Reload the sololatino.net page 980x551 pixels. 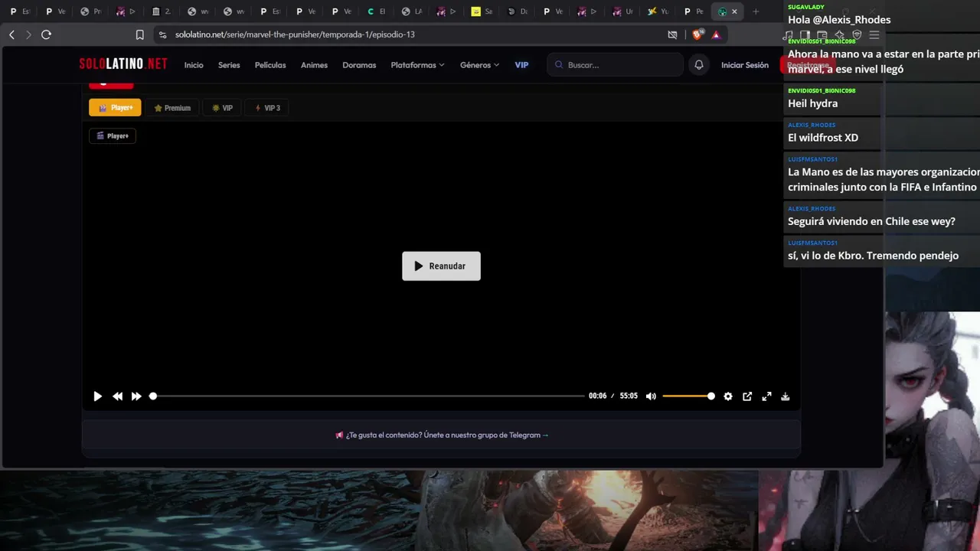(46, 34)
